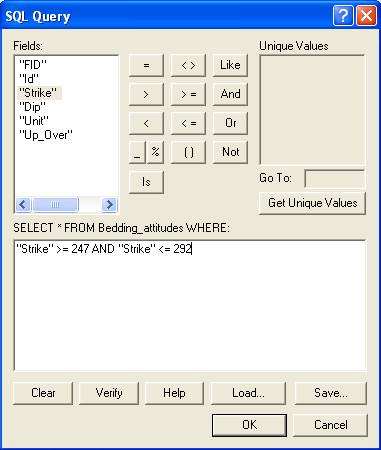Click the greater-than operator button

click(146, 94)
